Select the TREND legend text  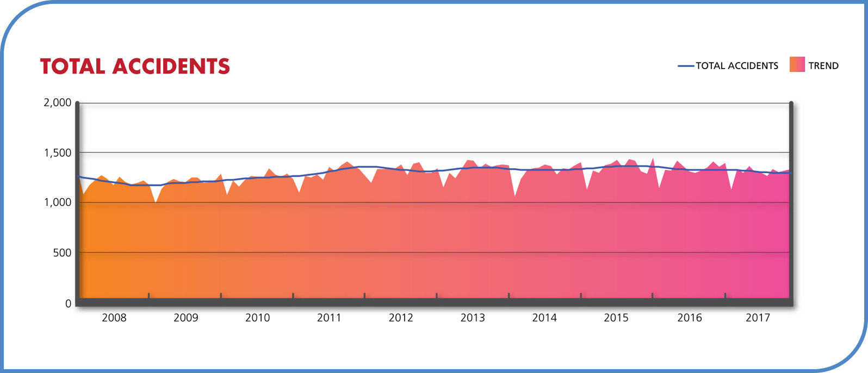pos(823,66)
